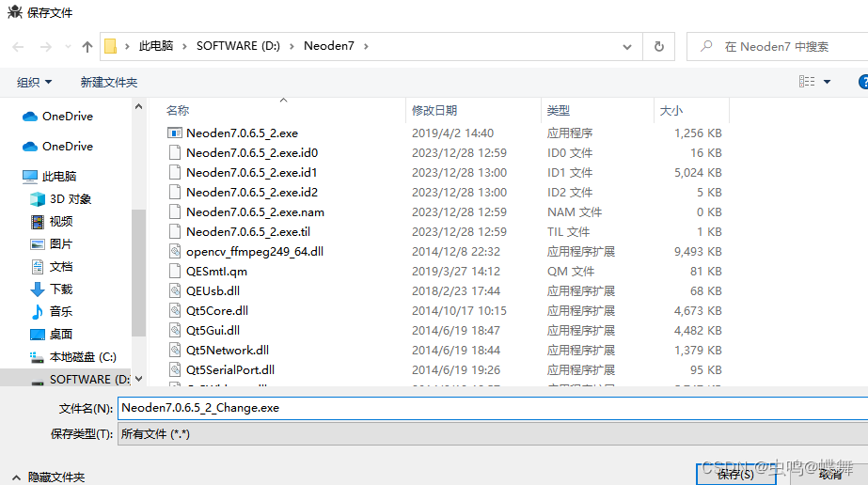Image resolution: width=868 pixels, height=485 pixels.
Task: Open view options dropdown arrow
Action: coord(827,82)
